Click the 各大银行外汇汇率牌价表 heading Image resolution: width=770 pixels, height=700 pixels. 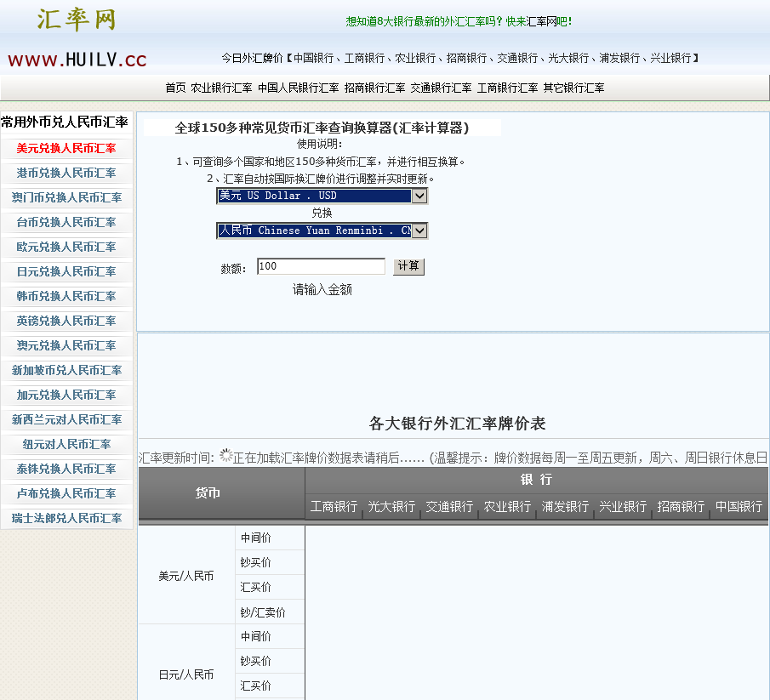[x=457, y=423]
